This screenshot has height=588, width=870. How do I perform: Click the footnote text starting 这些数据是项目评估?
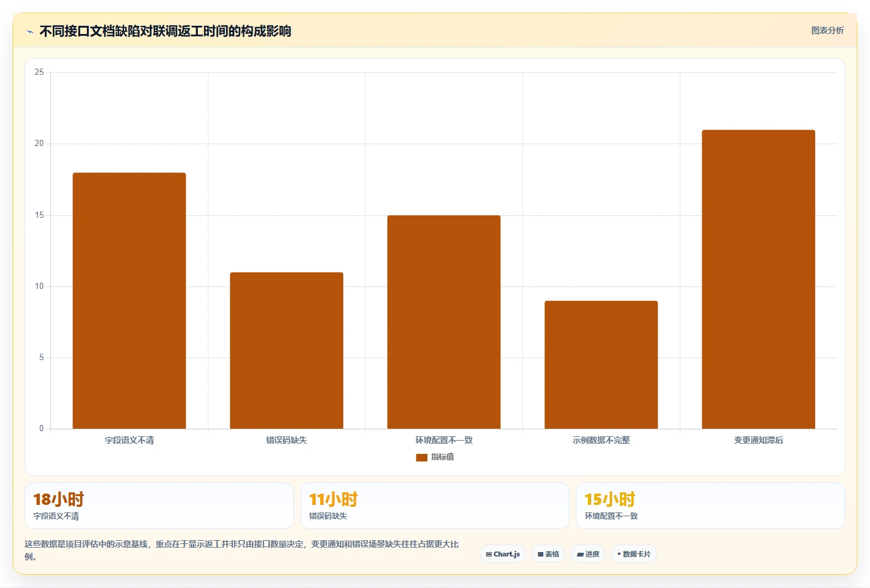[241, 550]
